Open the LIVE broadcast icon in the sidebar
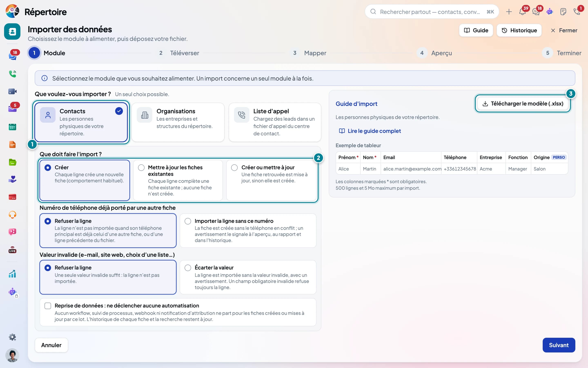This screenshot has height=368, width=588. 12,250
